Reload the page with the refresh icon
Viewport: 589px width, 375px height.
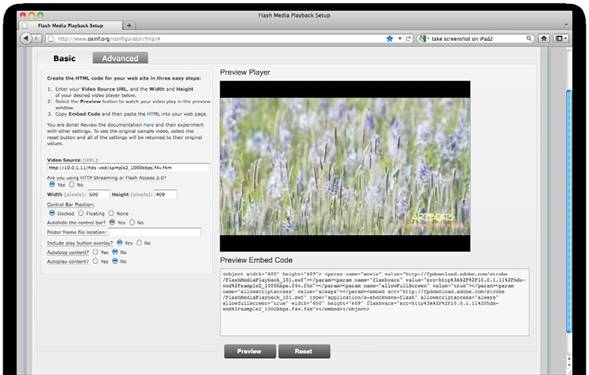click(x=408, y=38)
